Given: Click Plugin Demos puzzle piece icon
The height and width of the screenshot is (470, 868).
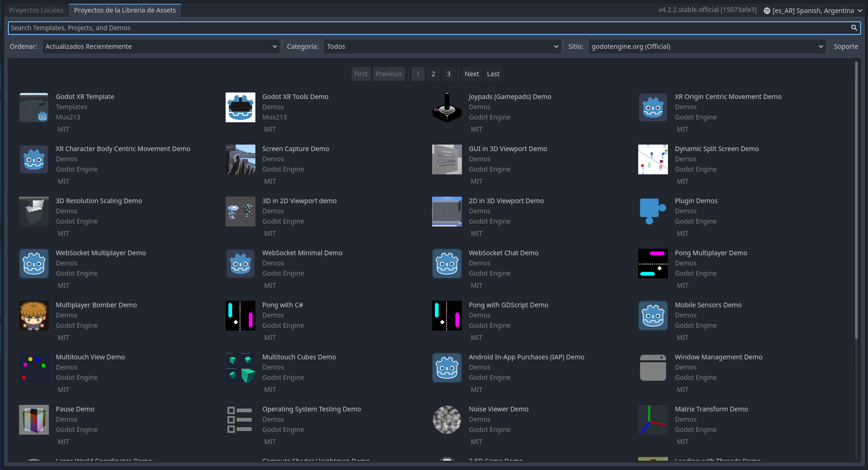Looking at the screenshot, I should [x=653, y=212].
